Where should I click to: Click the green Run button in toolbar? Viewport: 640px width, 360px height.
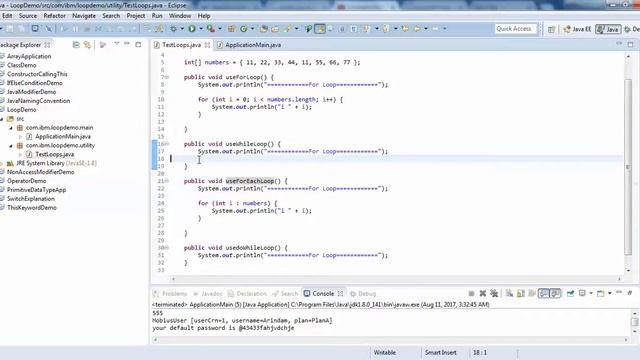point(192,29)
